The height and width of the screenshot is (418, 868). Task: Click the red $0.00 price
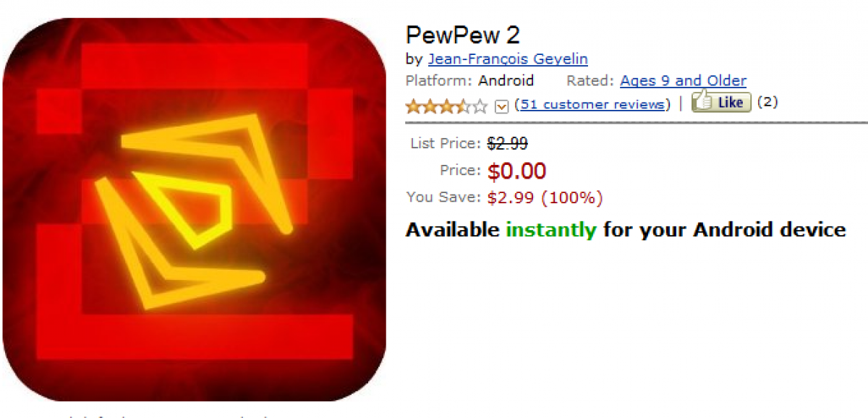516,171
